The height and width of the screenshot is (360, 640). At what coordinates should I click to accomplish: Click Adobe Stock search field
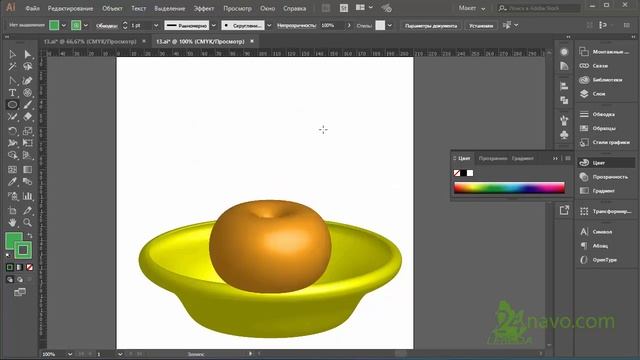click(x=539, y=8)
